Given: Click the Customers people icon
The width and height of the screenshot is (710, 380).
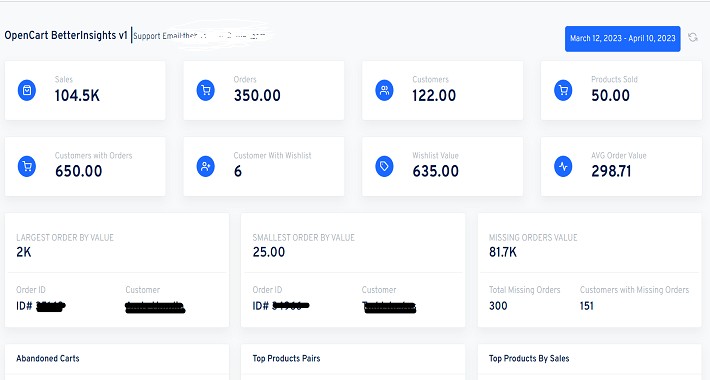Looking at the screenshot, I should tap(384, 90).
